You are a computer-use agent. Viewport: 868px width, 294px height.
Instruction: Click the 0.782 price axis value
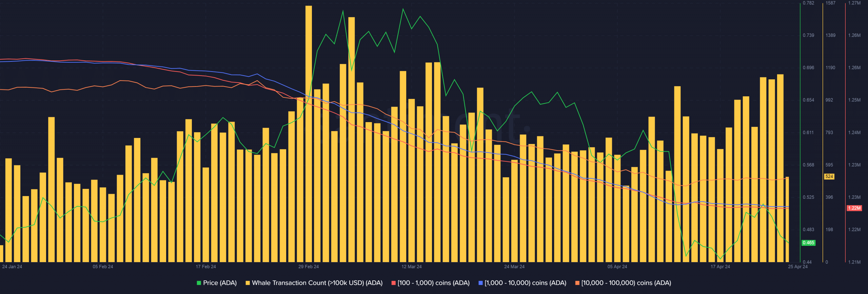pos(808,3)
